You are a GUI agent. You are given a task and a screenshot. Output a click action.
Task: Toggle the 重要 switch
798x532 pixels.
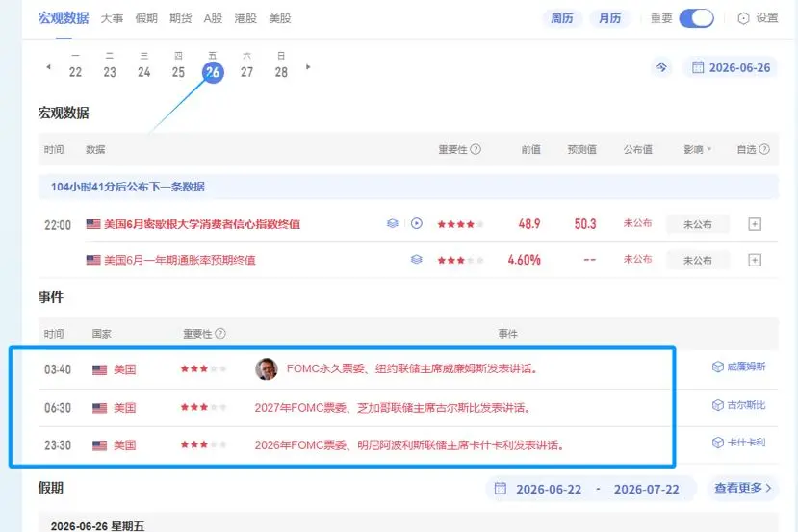point(696,19)
